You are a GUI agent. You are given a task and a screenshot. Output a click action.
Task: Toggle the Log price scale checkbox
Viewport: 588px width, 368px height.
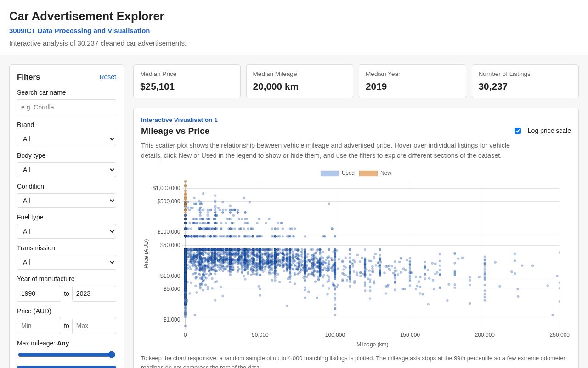(518, 131)
